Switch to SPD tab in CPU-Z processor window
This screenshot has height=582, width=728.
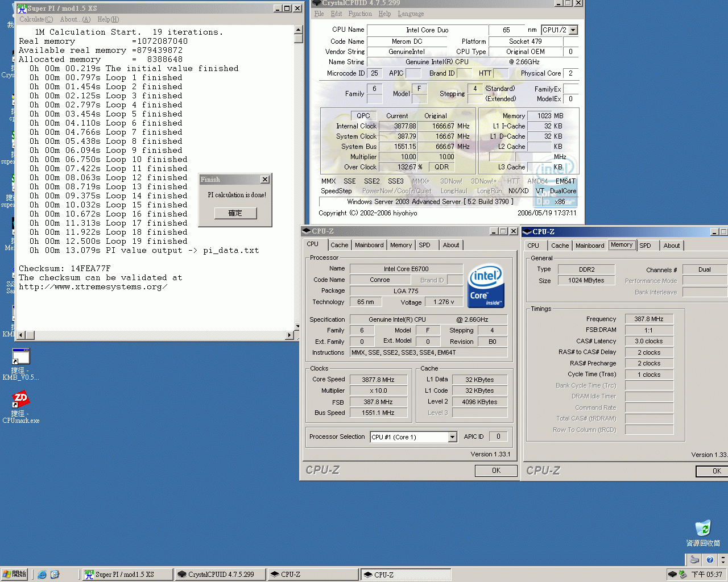point(425,245)
